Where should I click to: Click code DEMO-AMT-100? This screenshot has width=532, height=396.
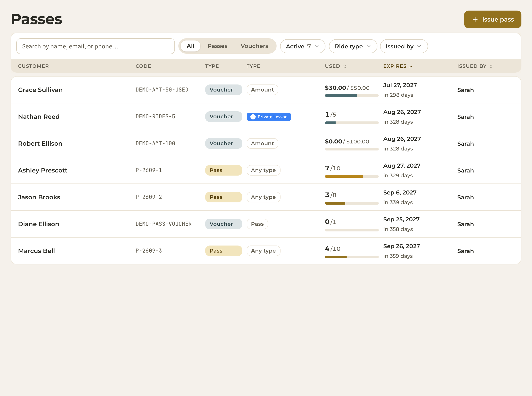[x=155, y=144]
